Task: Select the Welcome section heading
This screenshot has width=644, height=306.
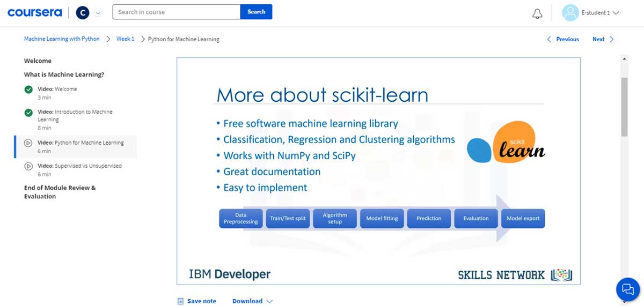Action: click(38, 61)
